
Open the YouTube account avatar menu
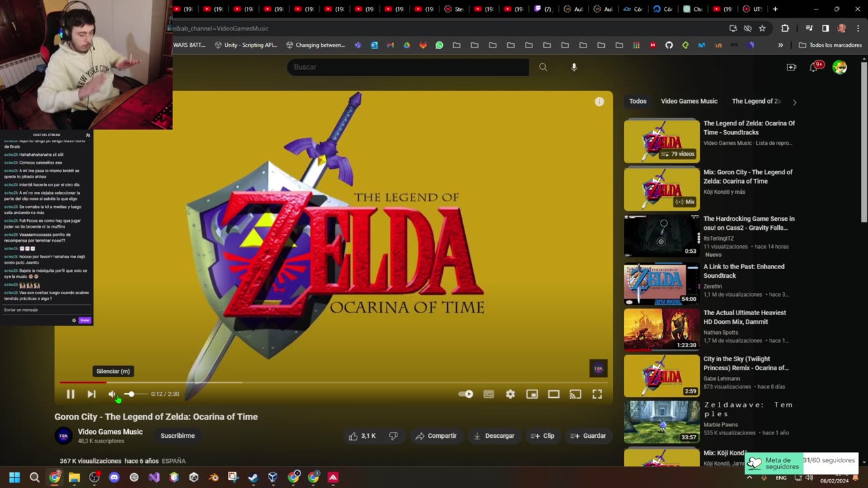point(840,67)
